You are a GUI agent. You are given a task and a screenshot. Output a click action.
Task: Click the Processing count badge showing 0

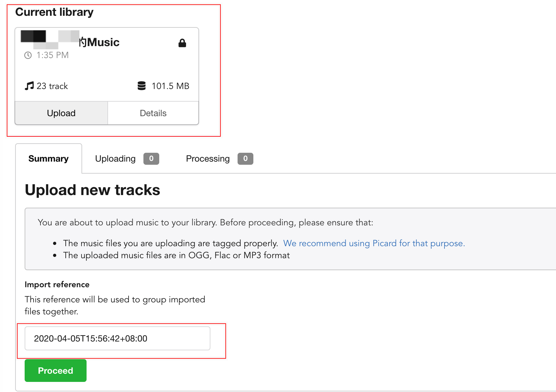point(245,158)
